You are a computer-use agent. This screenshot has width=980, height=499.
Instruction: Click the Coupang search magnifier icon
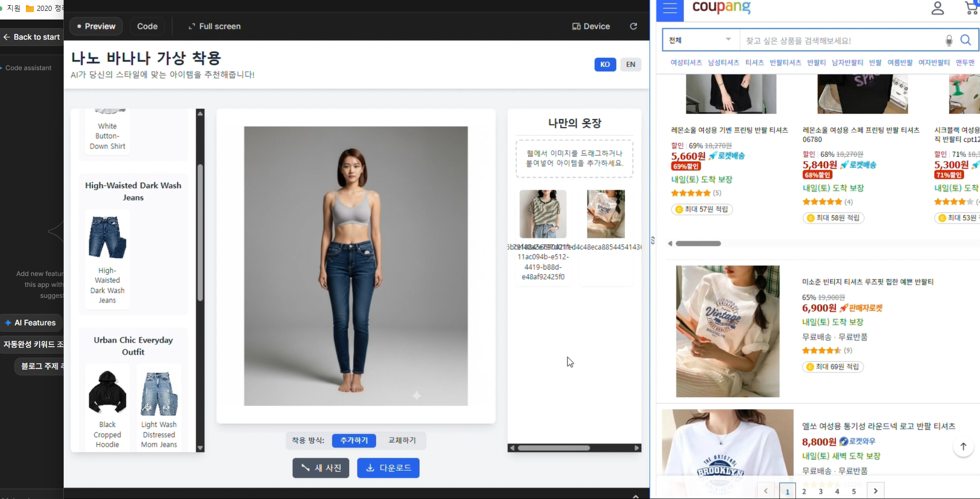click(966, 40)
